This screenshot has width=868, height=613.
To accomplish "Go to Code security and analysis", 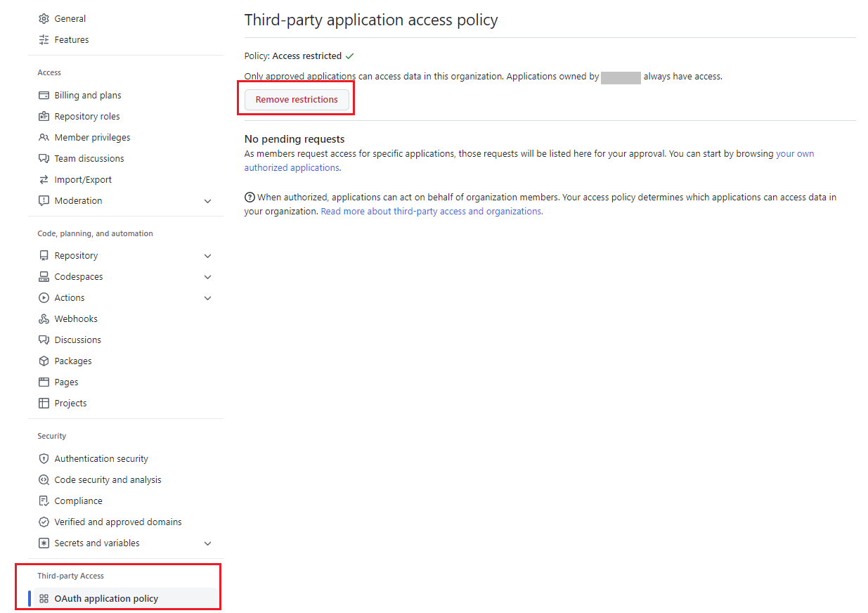I will (x=108, y=480).
